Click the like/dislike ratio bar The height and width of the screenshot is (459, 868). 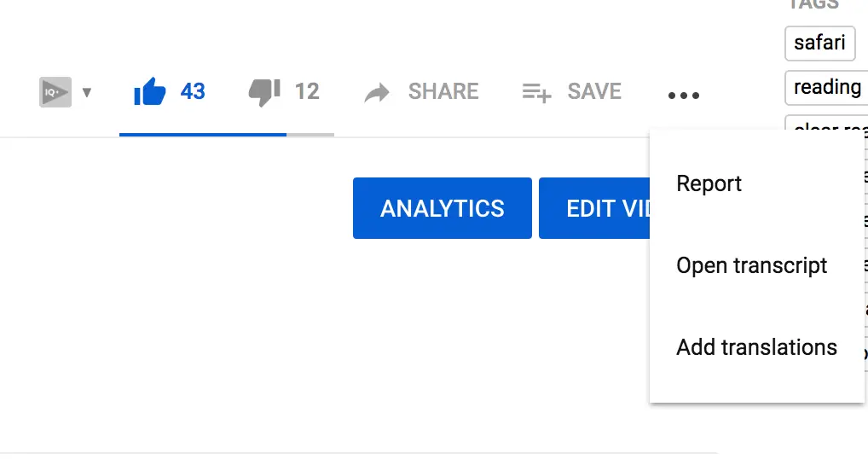click(x=227, y=135)
